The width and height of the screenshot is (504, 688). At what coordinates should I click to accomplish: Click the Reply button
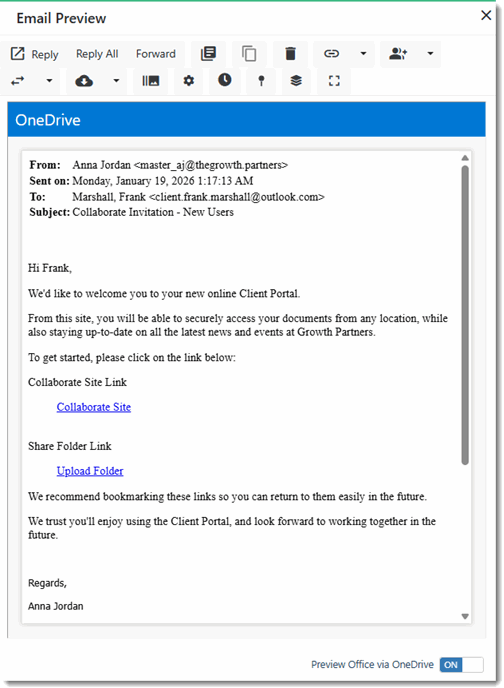[x=35, y=54]
